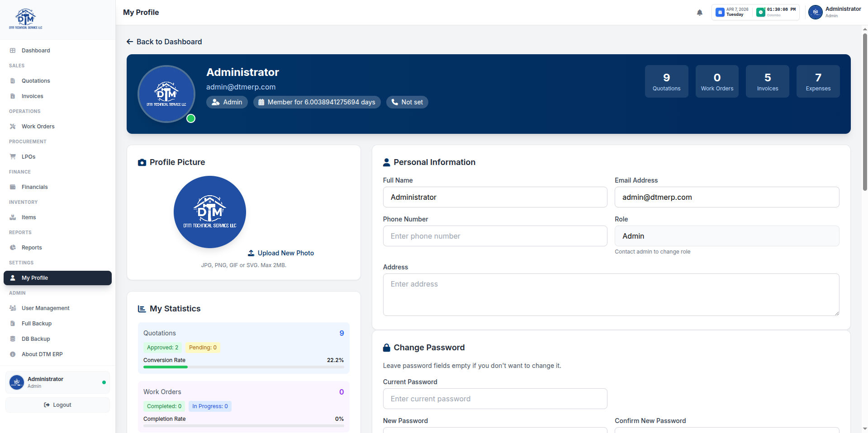Click the Work Orders tools icon

pos(13,127)
